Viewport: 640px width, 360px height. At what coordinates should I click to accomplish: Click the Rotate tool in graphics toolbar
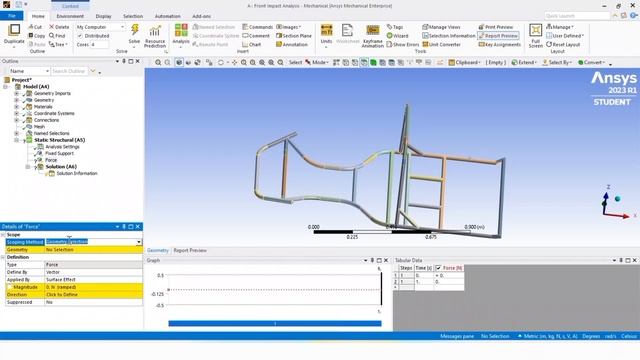coord(221,62)
